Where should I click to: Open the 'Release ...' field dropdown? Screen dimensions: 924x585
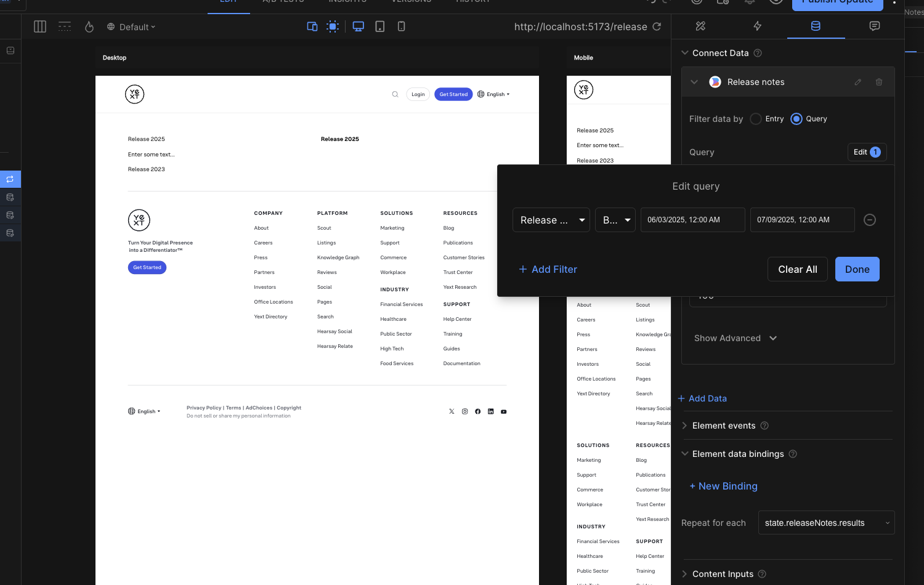click(551, 220)
